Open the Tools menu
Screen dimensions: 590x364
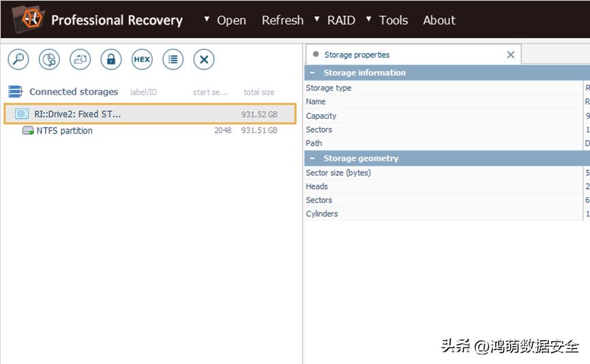click(393, 20)
